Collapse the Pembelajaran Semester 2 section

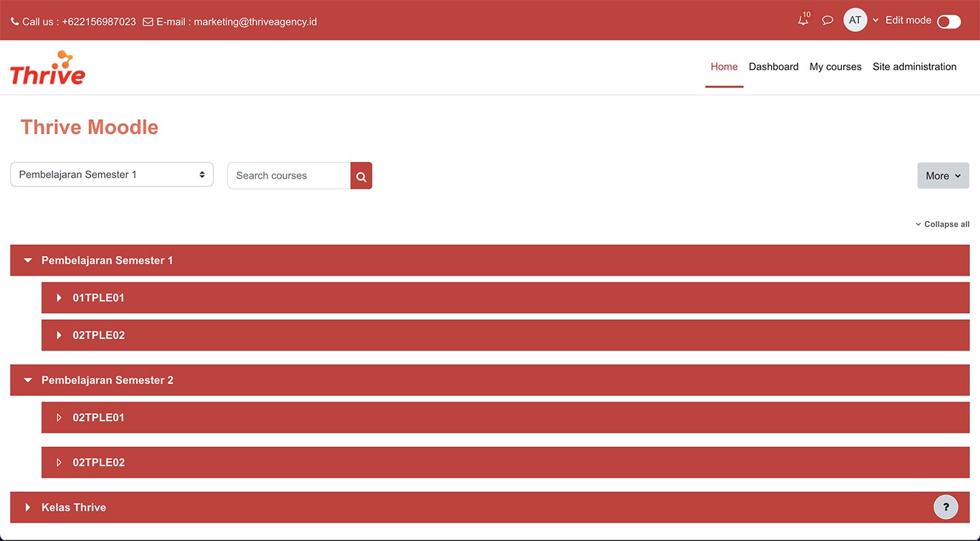tap(28, 380)
